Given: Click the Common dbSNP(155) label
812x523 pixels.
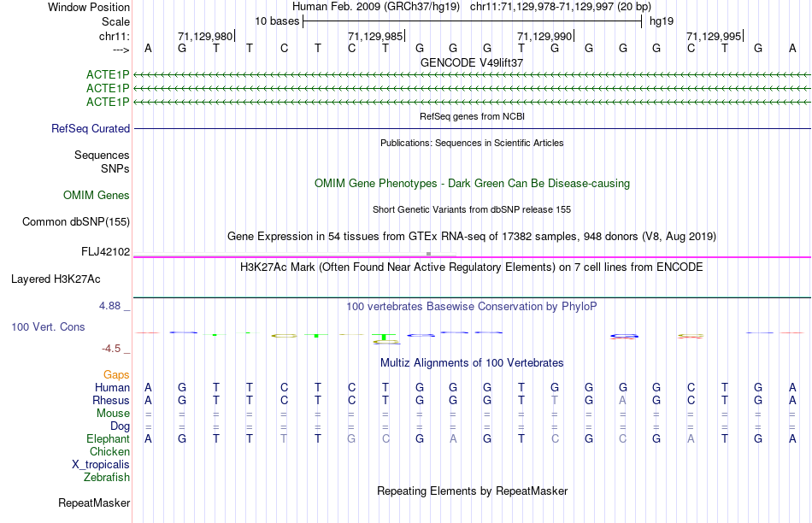Looking at the screenshot, I should click(x=75, y=221).
